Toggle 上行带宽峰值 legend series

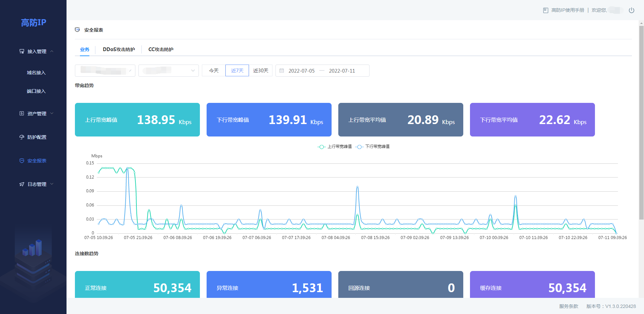[x=335, y=147]
